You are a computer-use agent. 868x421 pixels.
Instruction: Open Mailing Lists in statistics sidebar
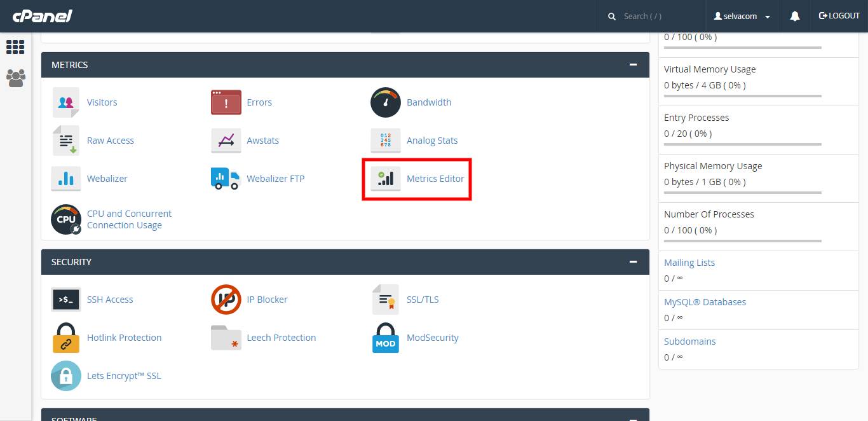coord(689,263)
